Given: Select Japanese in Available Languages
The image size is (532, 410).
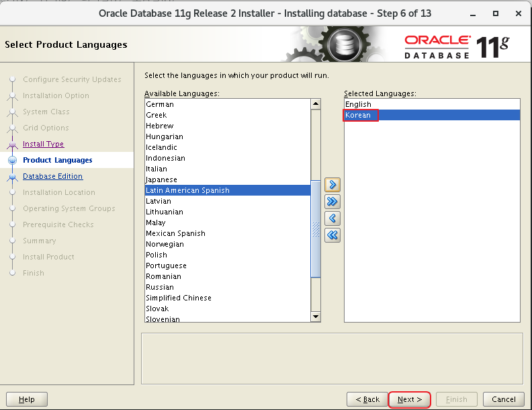Looking at the screenshot, I should click(x=227, y=179).
